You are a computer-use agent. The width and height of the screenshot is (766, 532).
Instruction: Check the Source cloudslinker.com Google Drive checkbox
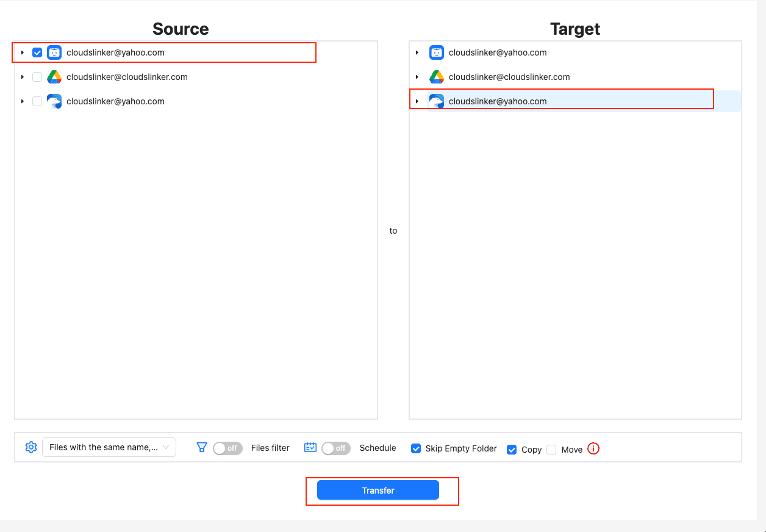click(37, 77)
